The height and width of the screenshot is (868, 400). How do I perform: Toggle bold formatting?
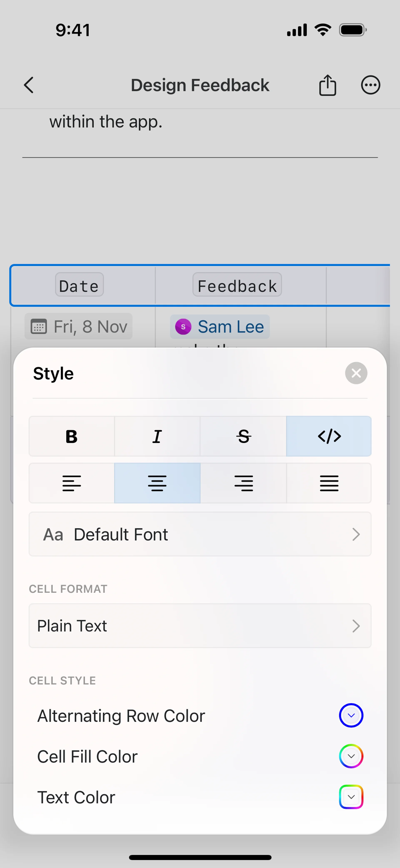pos(71,436)
